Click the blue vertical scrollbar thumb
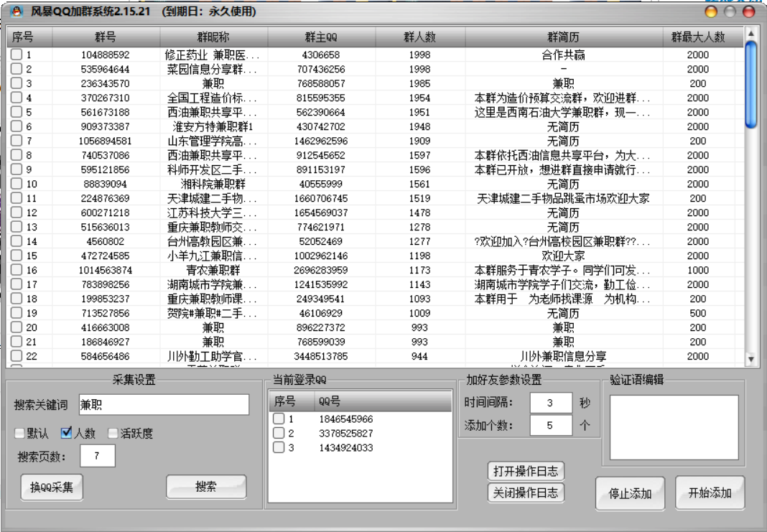767x532 pixels. 751,85
